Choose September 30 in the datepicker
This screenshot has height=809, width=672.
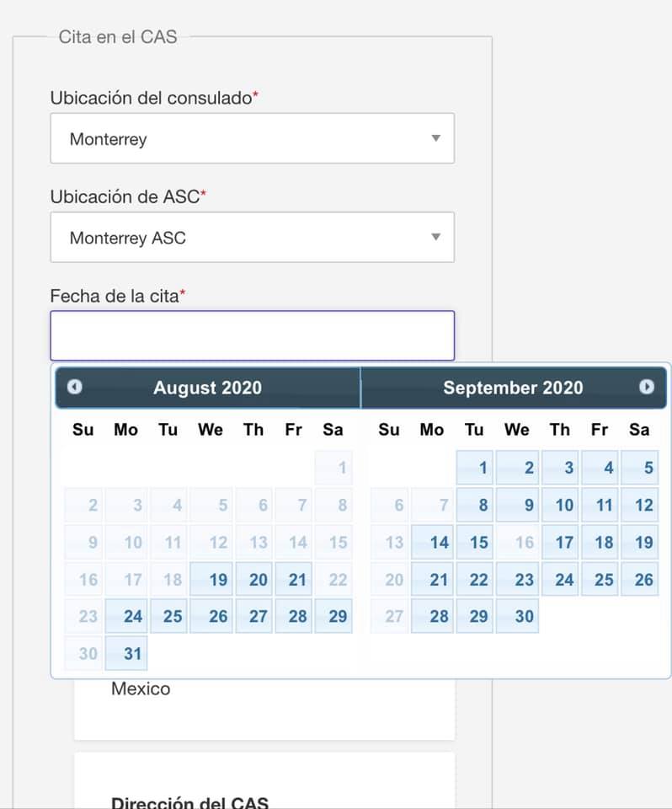517,616
